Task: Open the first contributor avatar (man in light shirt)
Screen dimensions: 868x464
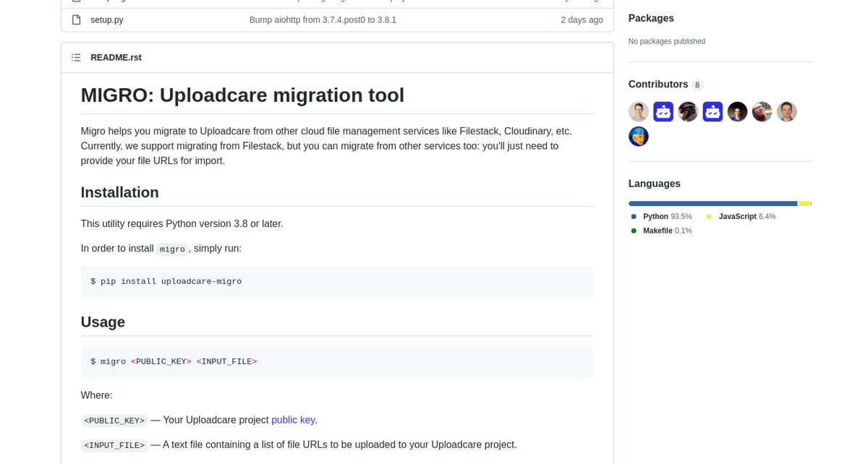Action: [639, 111]
